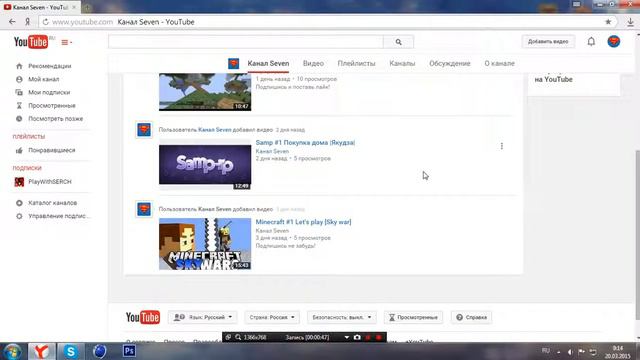Viewport: 640px width, 360px height.
Task: Open options menu for Samp #1 video
Action: coord(502,146)
